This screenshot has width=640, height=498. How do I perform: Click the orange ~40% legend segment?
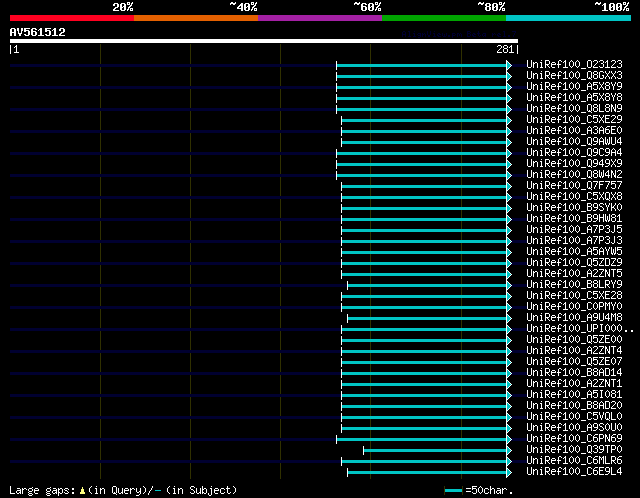196,18
